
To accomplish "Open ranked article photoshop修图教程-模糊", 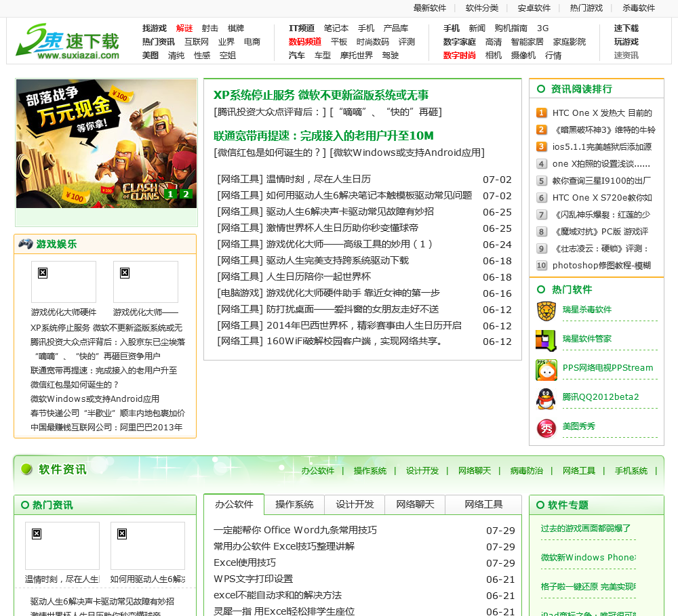I will (x=601, y=266).
